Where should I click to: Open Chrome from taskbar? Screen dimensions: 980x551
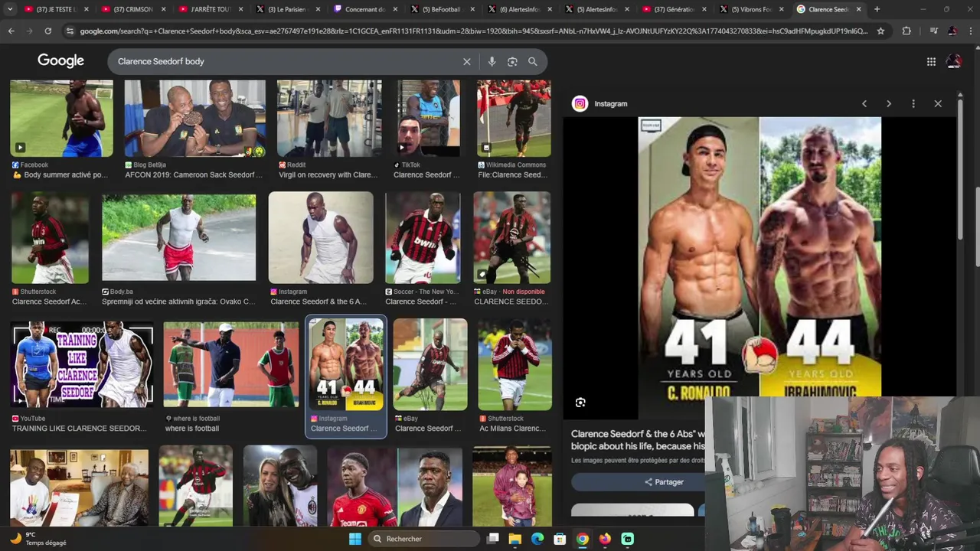[x=583, y=539]
